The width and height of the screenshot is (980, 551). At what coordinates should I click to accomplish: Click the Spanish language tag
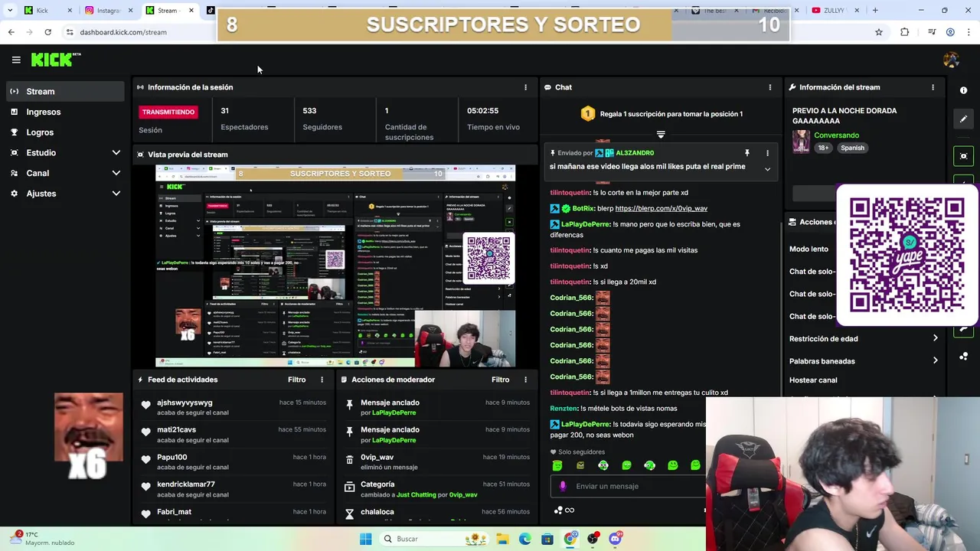(x=852, y=148)
